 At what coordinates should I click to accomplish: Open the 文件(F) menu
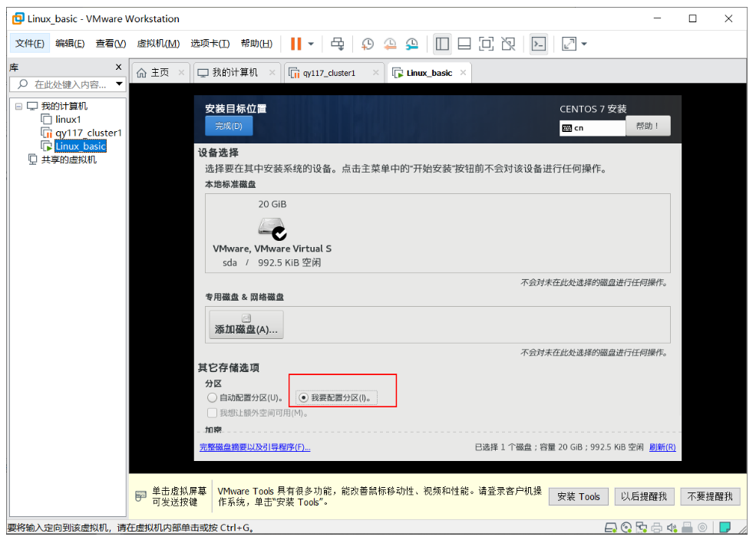click(29, 44)
